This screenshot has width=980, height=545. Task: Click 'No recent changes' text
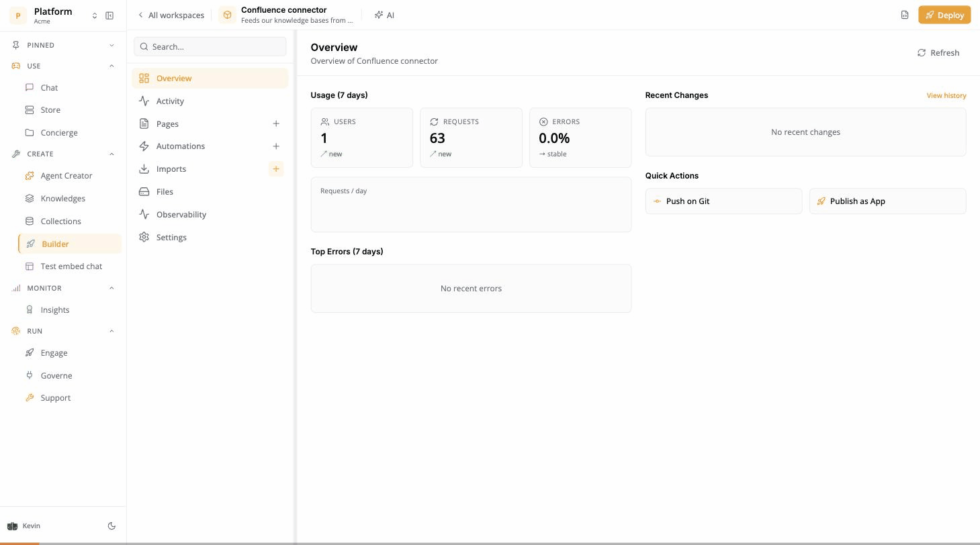[x=805, y=132]
